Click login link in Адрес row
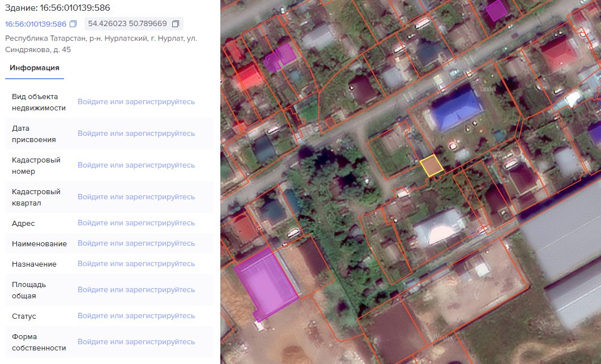The width and height of the screenshot is (601, 364). [136, 223]
